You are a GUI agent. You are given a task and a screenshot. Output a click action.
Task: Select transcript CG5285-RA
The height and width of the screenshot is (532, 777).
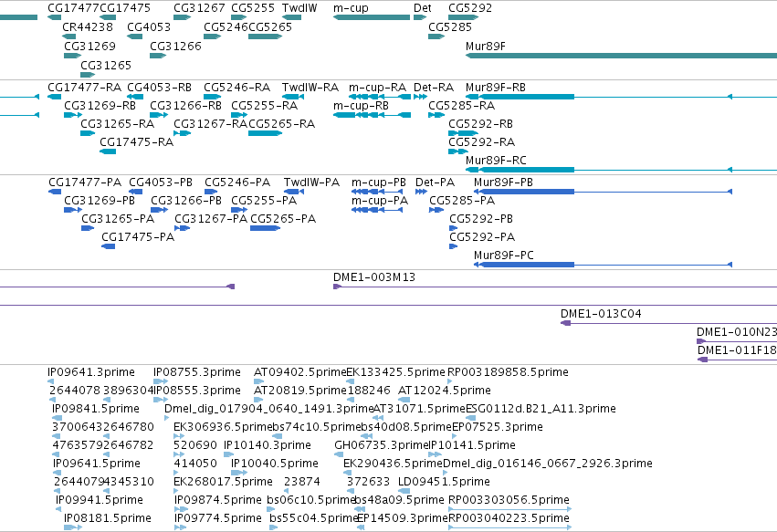(x=461, y=106)
